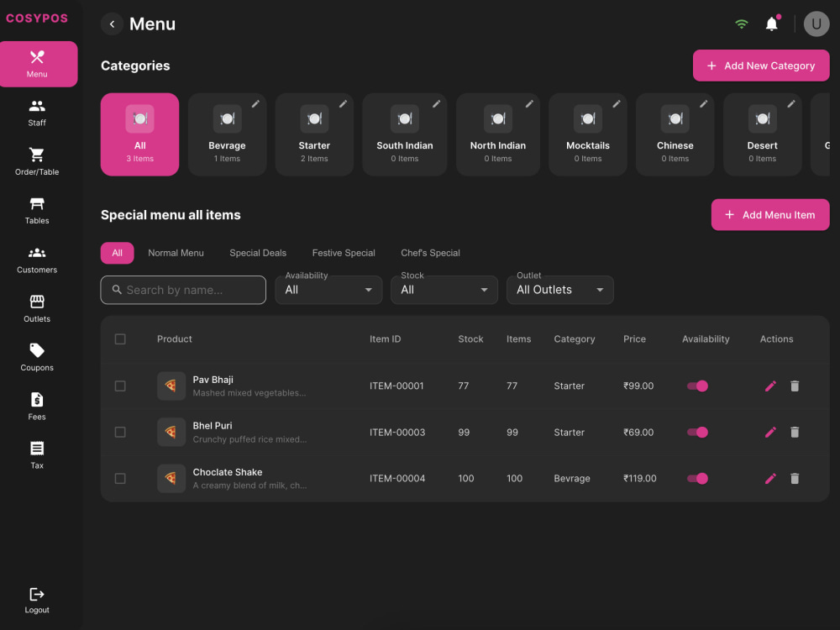Open Fees in the sidebar
Viewport: 840px width, 630px height.
coord(37,407)
